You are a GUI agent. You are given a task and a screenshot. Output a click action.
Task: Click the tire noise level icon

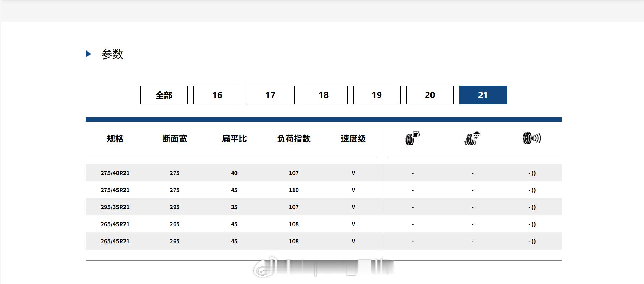(x=532, y=138)
